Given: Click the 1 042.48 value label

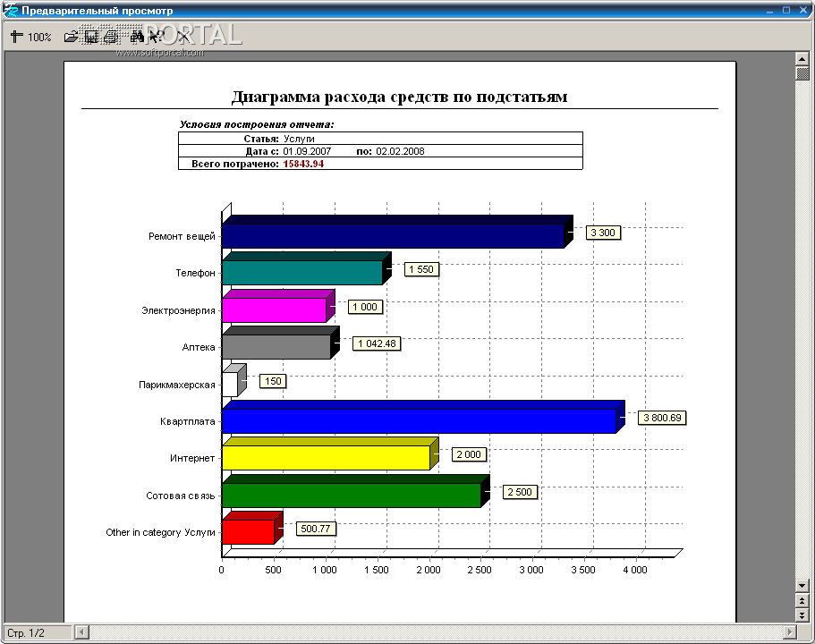Looking at the screenshot, I should [x=377, y=343].
